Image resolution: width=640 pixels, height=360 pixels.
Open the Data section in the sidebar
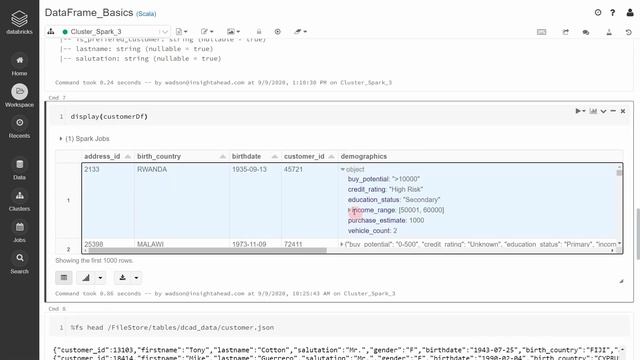click(19, 170)
